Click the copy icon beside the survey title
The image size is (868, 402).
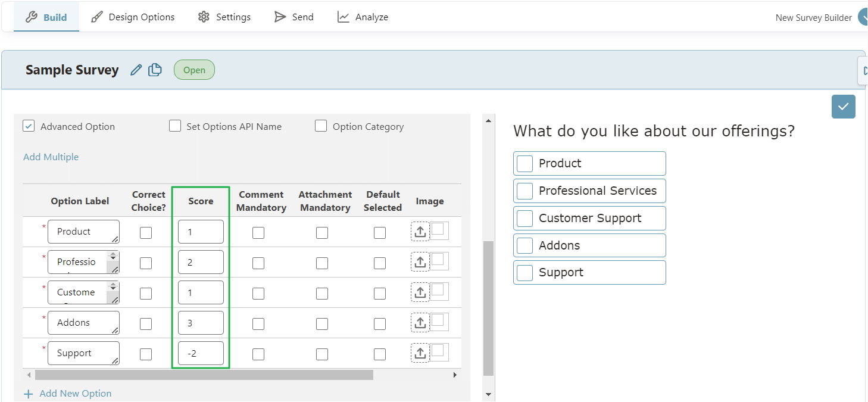click(x=154, y=70)
